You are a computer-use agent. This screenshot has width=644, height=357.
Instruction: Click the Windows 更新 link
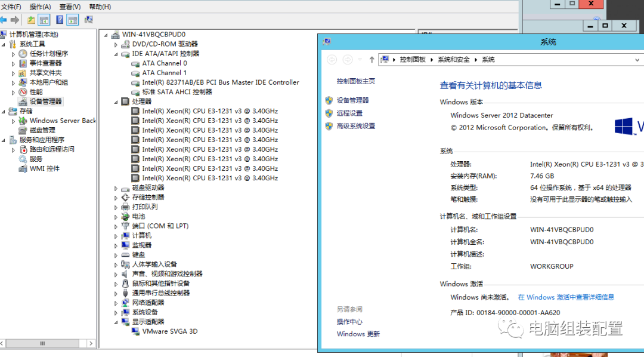[x=358, y=334]
